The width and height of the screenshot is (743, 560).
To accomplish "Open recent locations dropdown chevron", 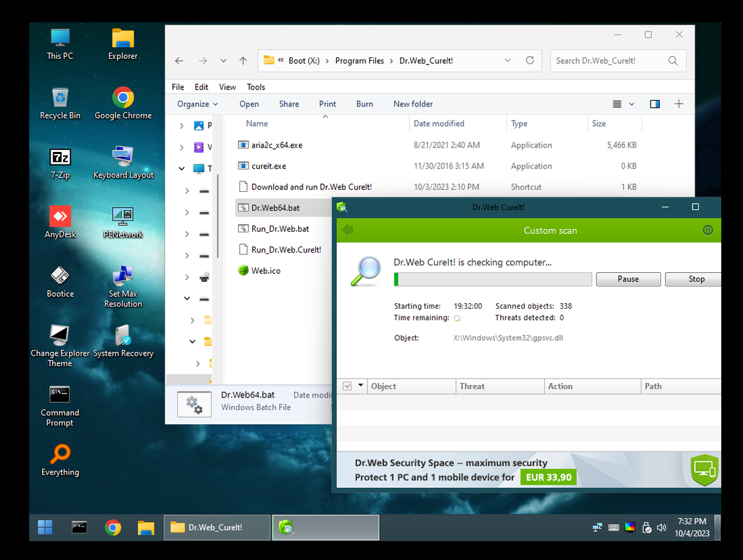I will (223, 61).
